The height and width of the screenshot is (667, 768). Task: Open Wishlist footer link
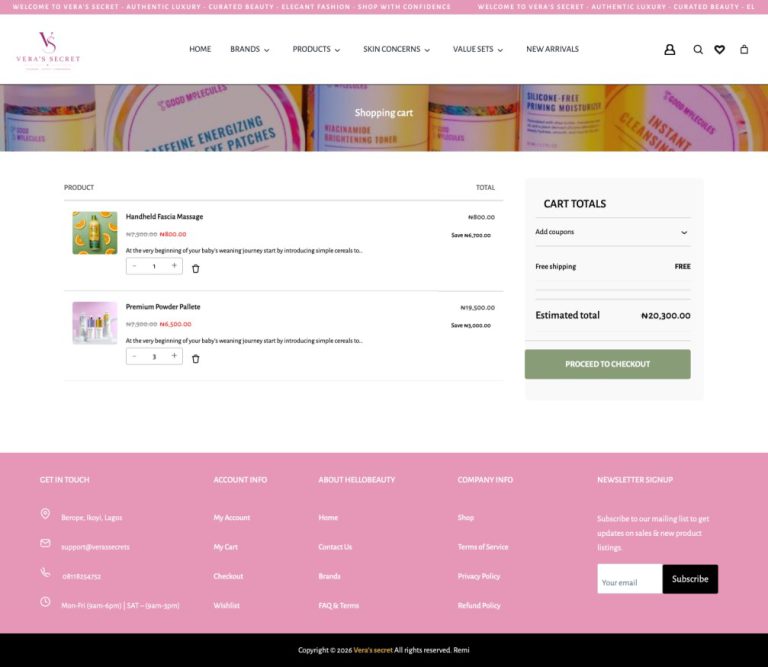point(226,606)
